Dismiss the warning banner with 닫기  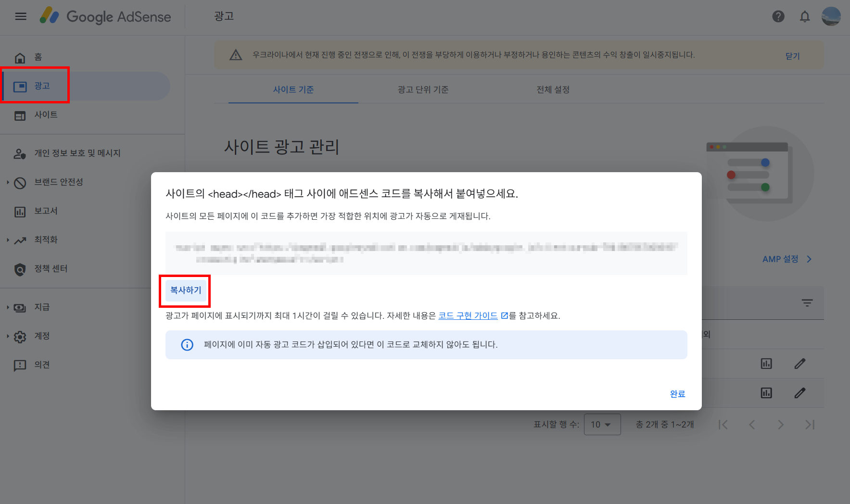coord(792,56)
